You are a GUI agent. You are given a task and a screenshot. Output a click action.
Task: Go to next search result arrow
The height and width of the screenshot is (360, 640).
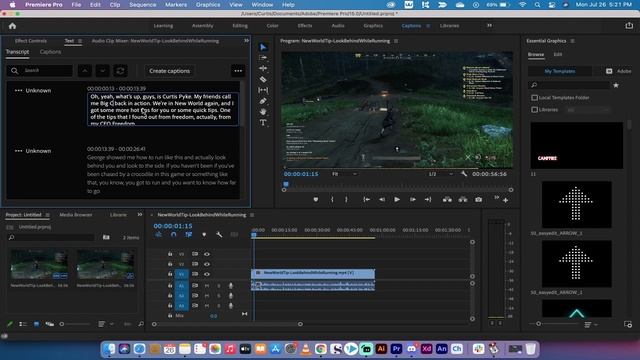tap(102, 71)
